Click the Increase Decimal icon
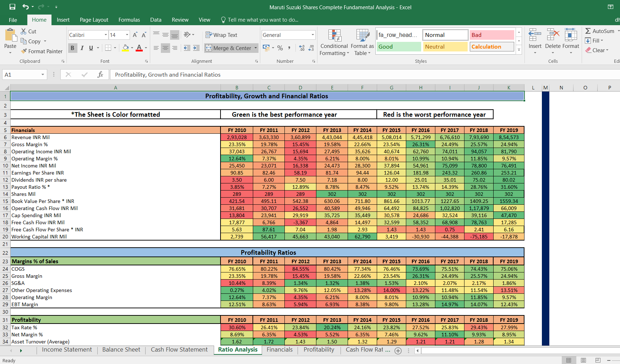The image size is (620, 364). point(302,48)
